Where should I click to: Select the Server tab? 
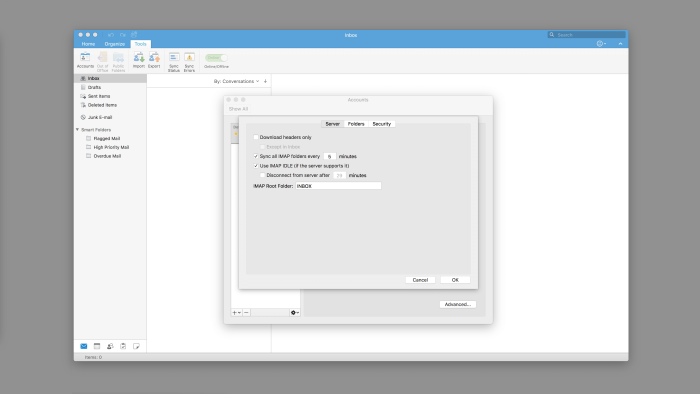pyautogui.click(x=333, y=124)
